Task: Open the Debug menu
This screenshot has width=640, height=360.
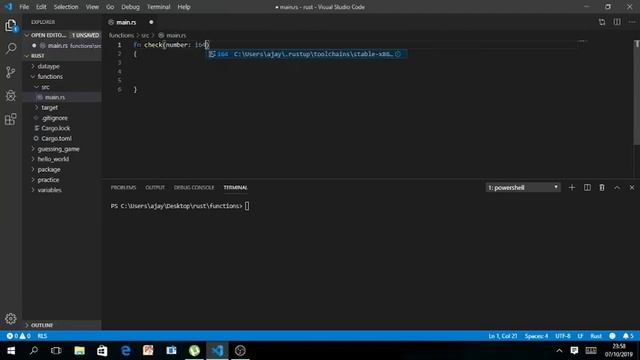Action: (130, 7)
